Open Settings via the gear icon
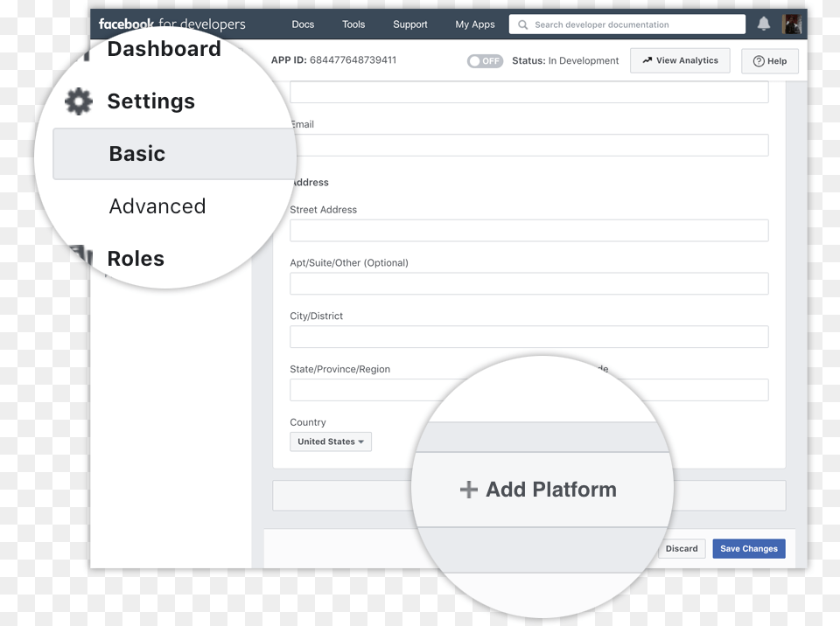 78,101
